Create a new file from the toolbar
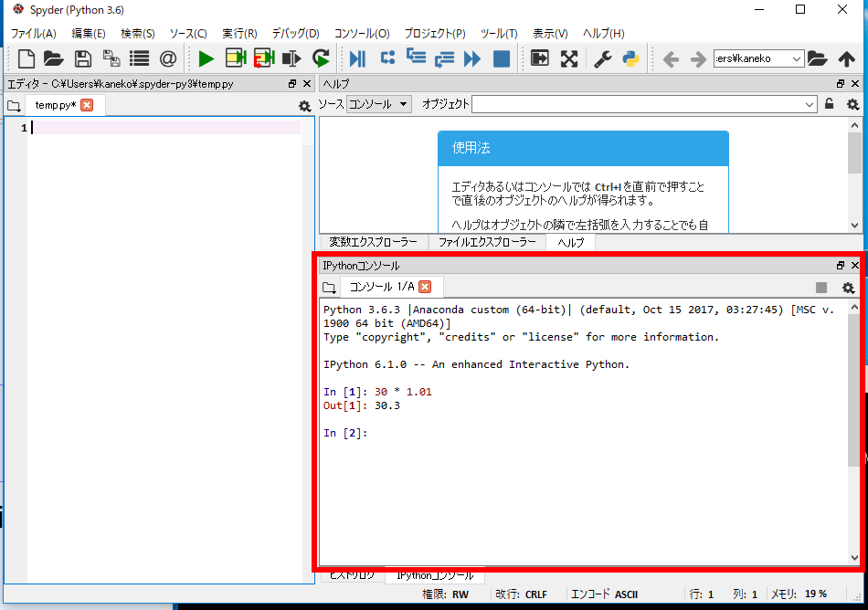 pyautogui.click(x=26, y=58)
